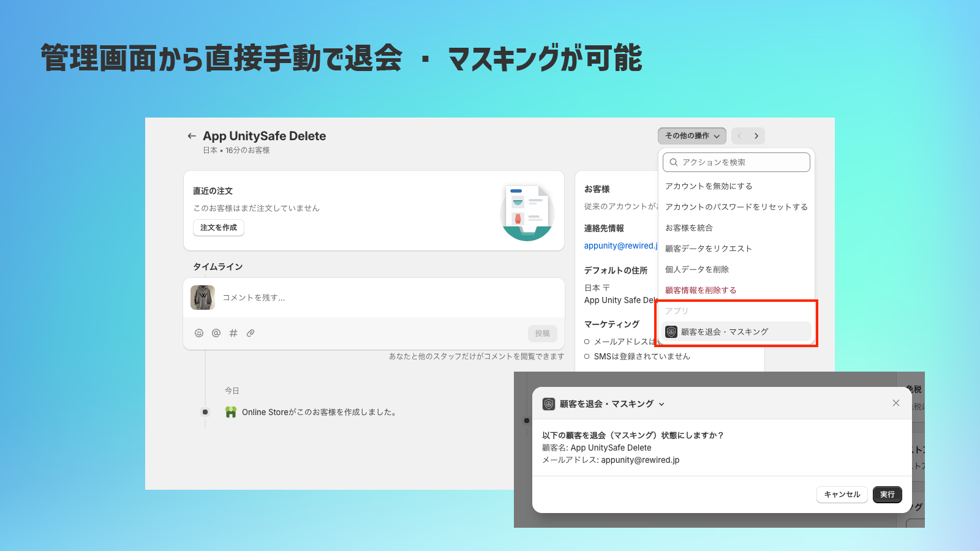Click the shield app icon beside 顧客を退会・マスキング
Image resolution: width=980 pixels, height=551 pixels.
coord(670,331)
